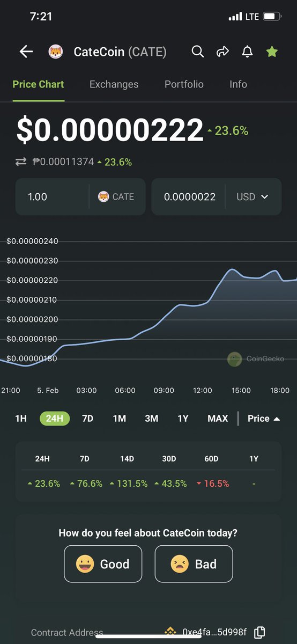Tap the CateCoin logo in the header
297x644 pixels.
coord(56,52)
